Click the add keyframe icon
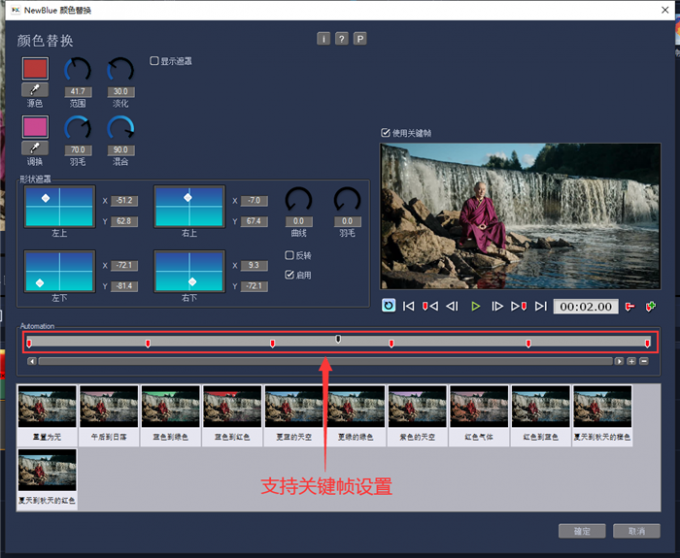 651,306
